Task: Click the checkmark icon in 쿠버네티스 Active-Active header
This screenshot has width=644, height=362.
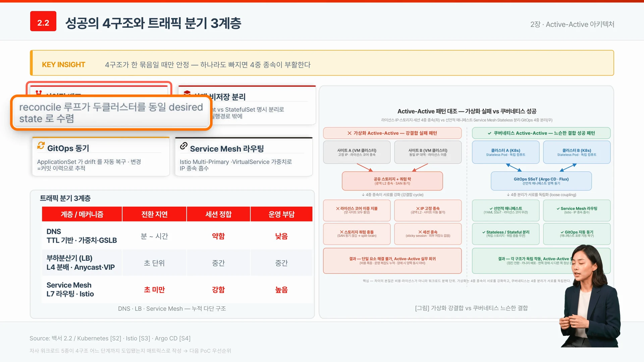Action: point(489,133)
